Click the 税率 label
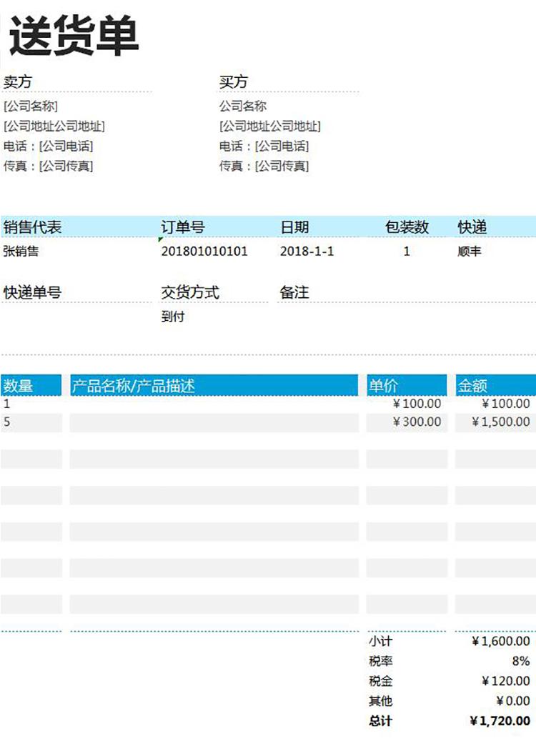The image size is (536, 756). [x=381, y=661]
